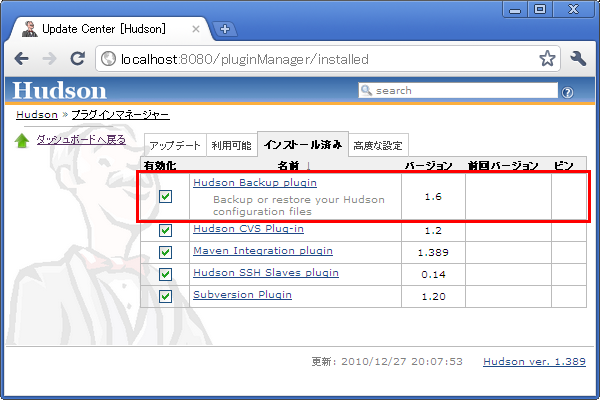This screenshot has width=600, height=400.
Task: Click the プラグインマネージャー breadcrumb link
Action: [121, 114]
